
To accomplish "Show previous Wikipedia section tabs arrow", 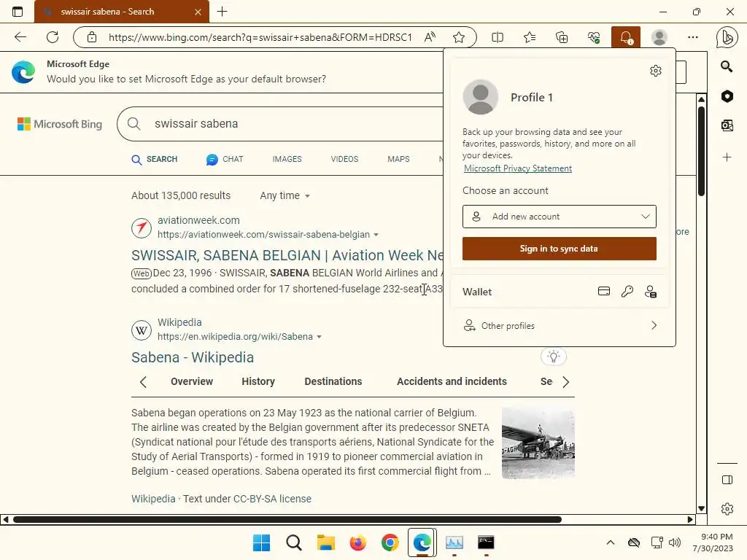I will (x=143, y=382).
